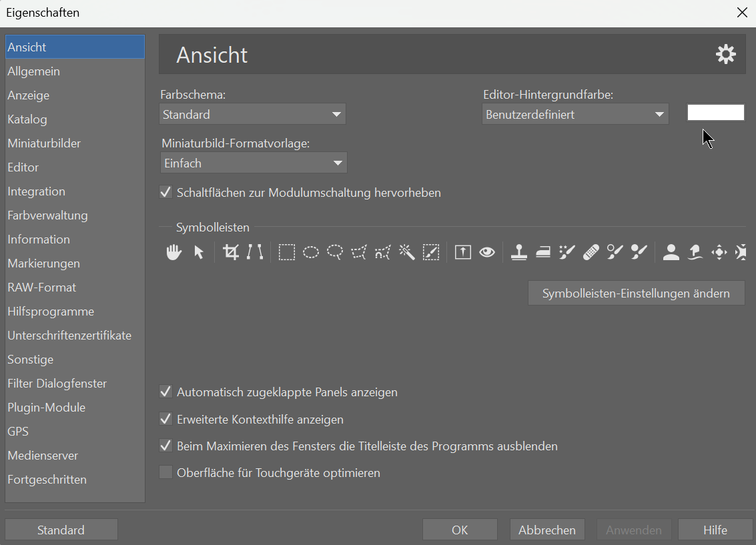Click Symbolleisten-Einstellungen ändern button
This screenshot has height=545, width=756.
[636, 293]
